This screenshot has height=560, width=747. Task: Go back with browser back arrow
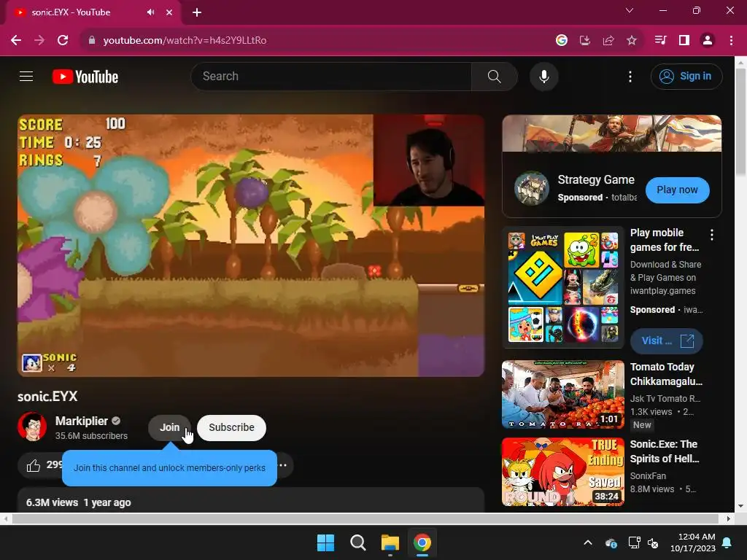click(16, 41)
